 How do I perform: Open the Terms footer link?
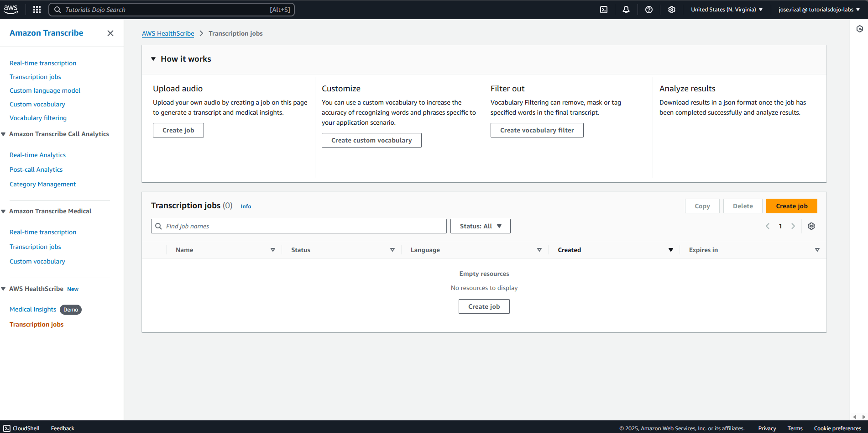point(795,428)
